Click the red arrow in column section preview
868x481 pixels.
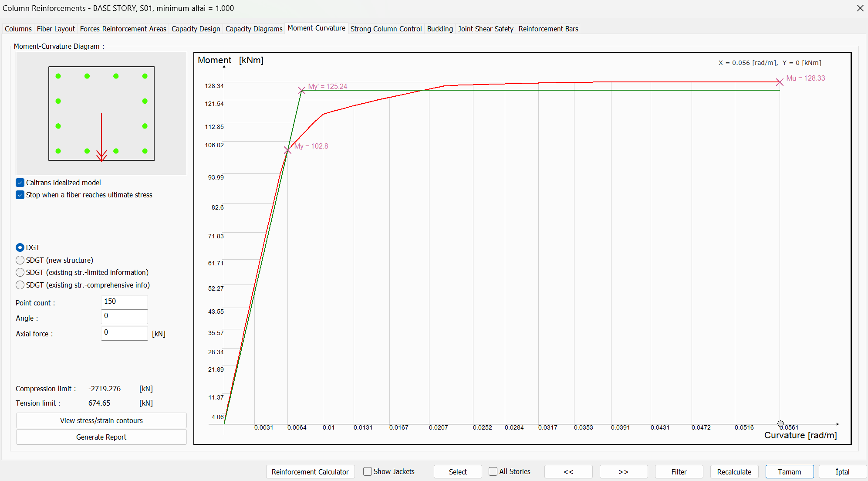point(101,137)
